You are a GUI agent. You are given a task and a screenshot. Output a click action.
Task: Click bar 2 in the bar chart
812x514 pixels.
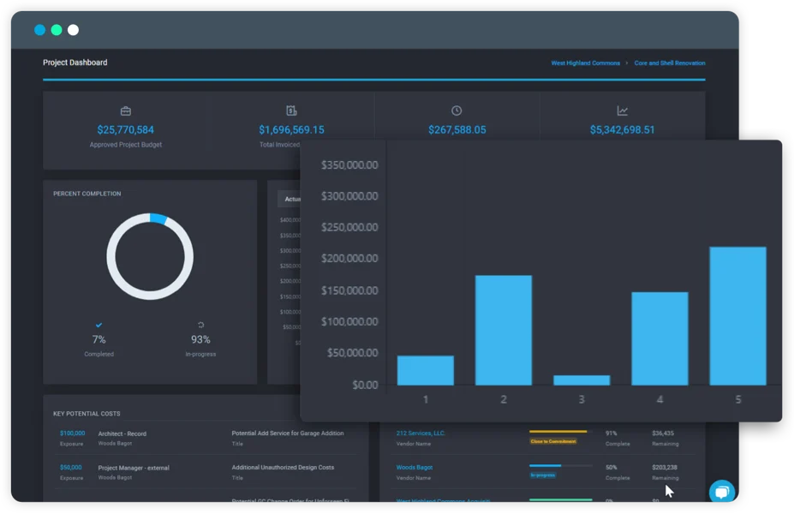[504, 330]
